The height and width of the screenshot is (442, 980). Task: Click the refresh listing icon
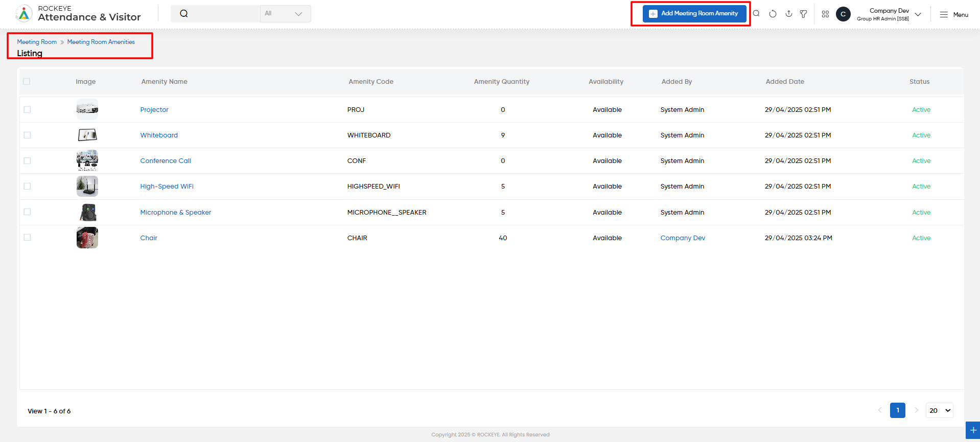pyautogui.click(x=773, y=14)
